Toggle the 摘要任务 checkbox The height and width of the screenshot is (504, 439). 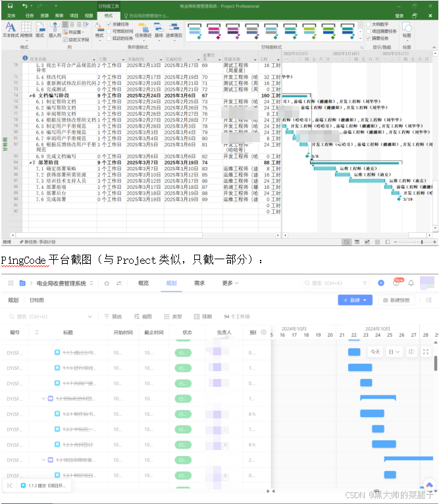(x=369, y=38)
